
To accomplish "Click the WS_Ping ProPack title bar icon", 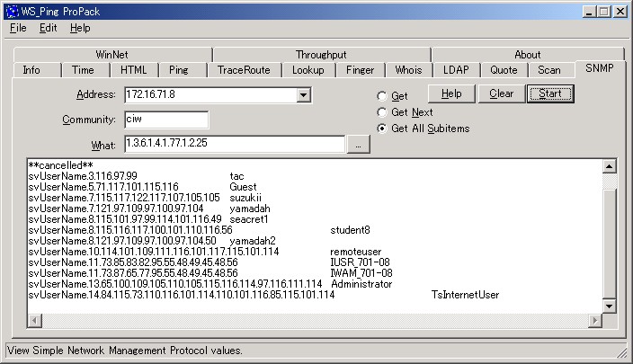I will tap(12, 12).
